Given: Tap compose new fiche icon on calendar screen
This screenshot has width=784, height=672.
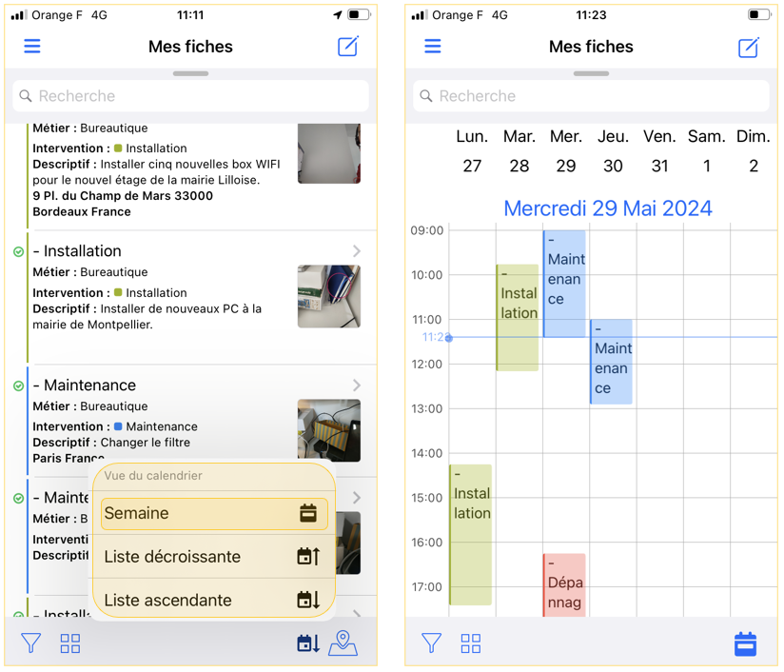Looking at the screenshot, I should 749,47.
